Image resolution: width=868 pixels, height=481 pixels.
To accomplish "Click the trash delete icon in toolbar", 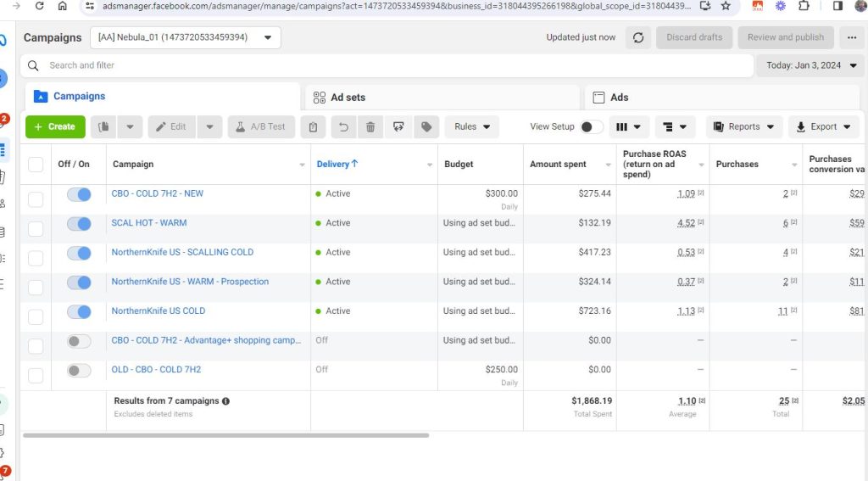I will pos(370,127).
